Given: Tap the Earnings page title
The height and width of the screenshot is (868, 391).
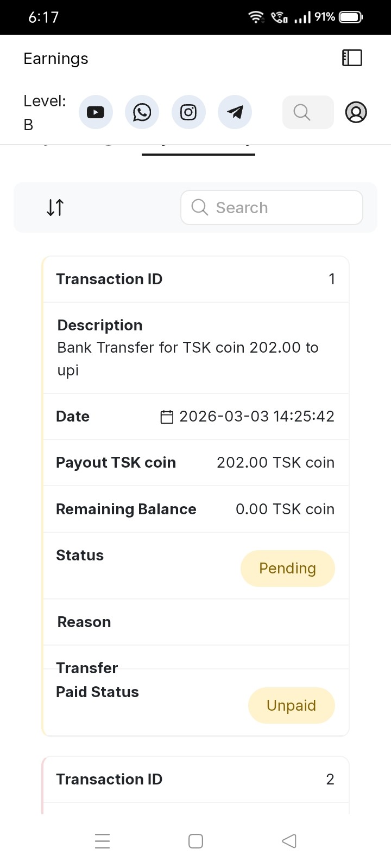Looking at the screenshot, I should coord(56,59).
